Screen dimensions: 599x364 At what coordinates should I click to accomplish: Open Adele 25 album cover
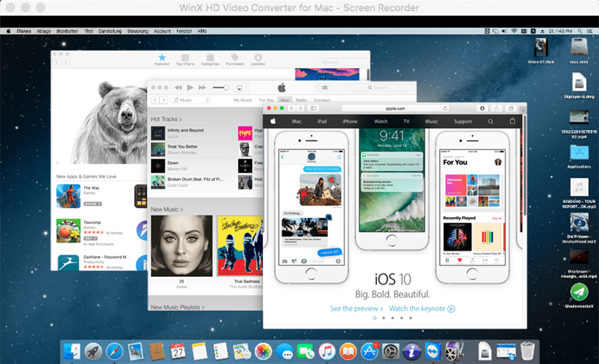tap(182, 246)
